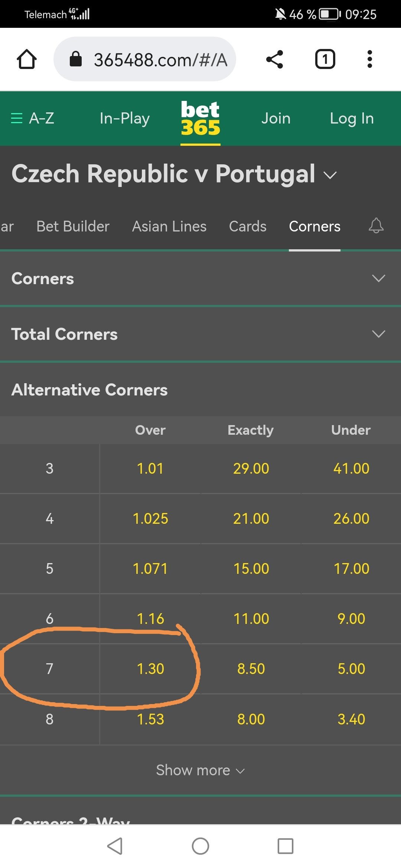Switch to the Asian Lines tab

pyautogui.click(x=169, y=226)
